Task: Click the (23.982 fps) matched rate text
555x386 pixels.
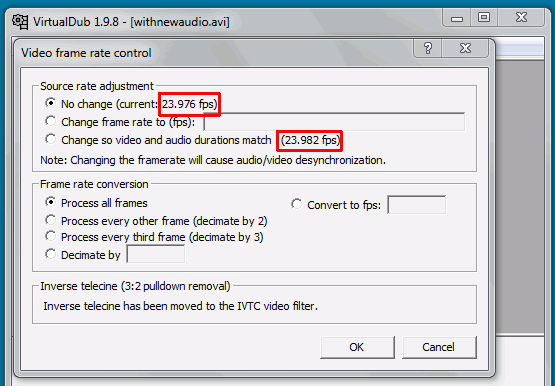Action: pos(310,140)
